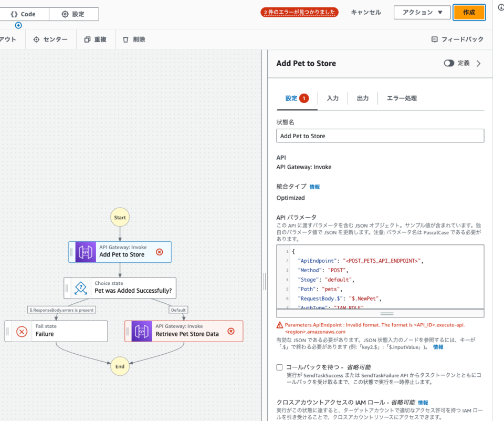Select the Pet was Added Successfully? node
The image size is (504, 421).
pos(120,288)
